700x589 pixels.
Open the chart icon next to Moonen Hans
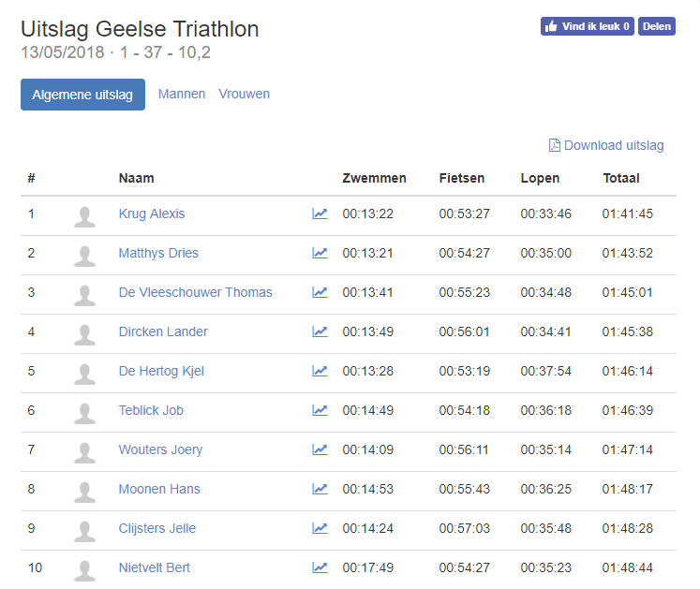click(x=320, y=489)
